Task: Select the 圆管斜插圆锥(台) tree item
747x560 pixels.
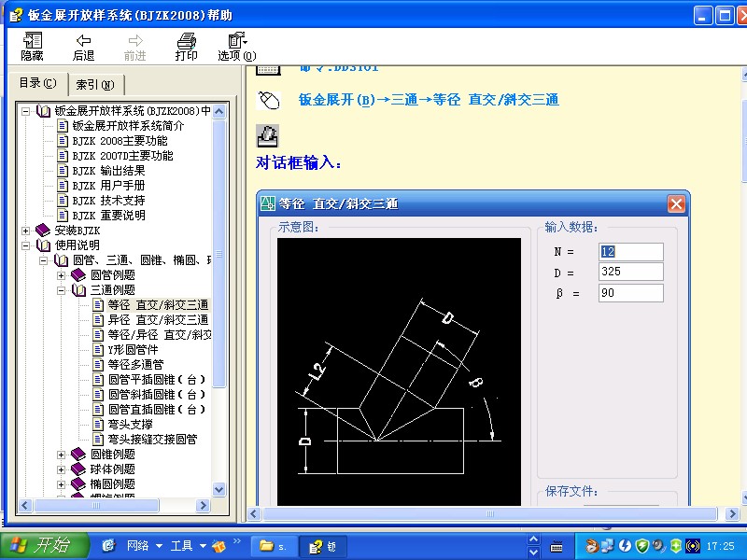Action: point(157,395)
